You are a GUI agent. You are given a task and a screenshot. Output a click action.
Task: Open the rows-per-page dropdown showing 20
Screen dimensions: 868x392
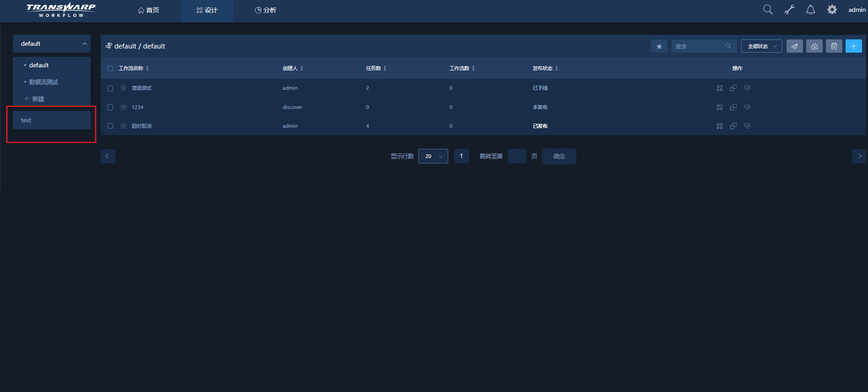click(x=433, y=156)
